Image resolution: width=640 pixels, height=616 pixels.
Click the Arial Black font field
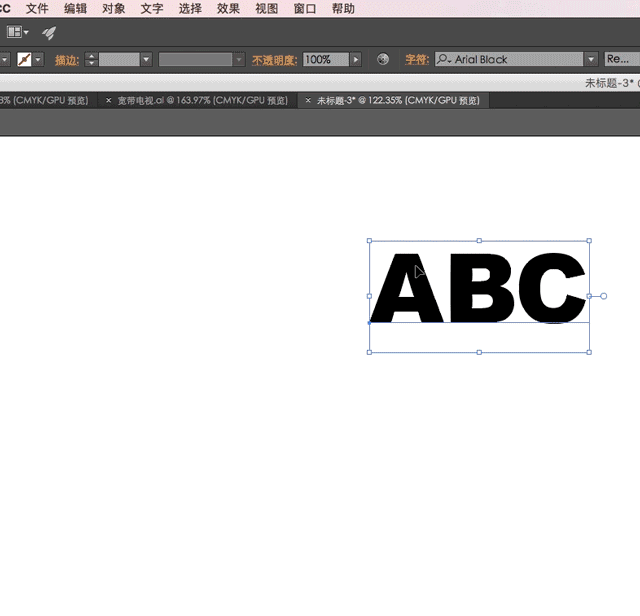(x=509, y=60)
